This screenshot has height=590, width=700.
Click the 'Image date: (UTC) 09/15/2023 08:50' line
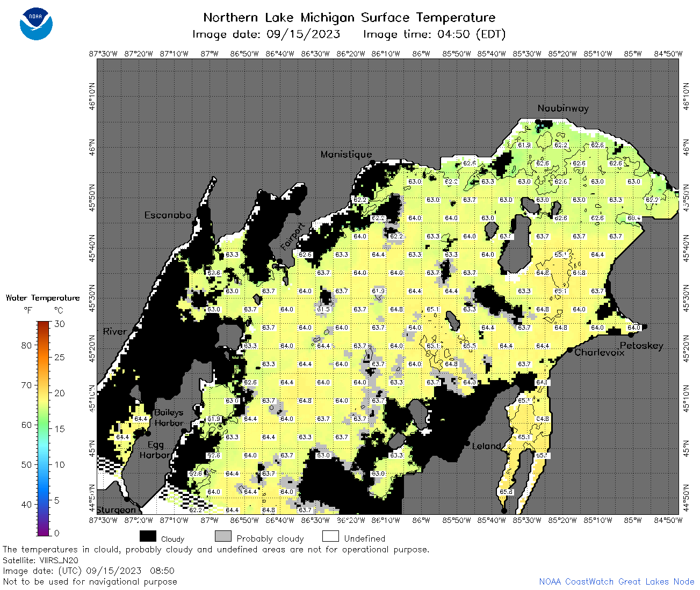(x=89, y=571)
